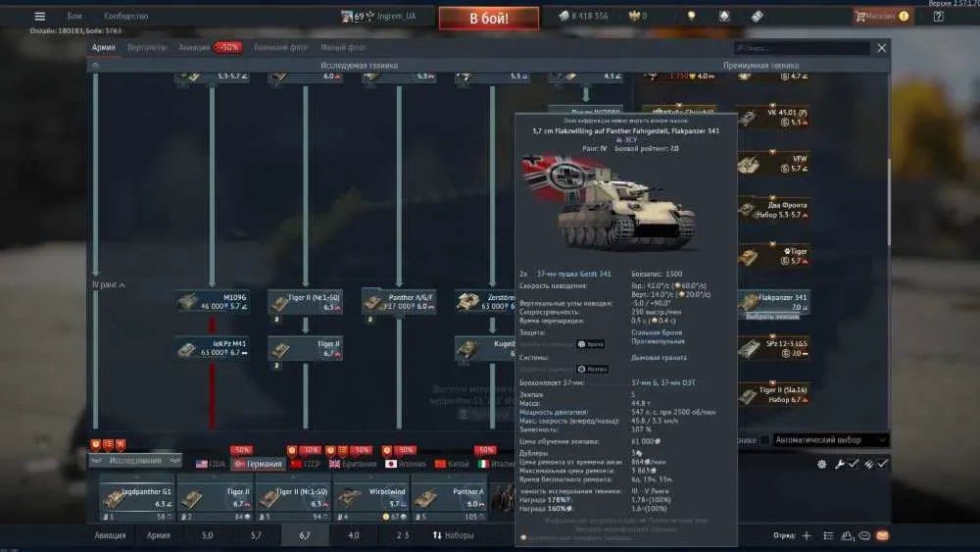Collapse the IV ранг section
Viewport: 980px width, 552px height.
pos(109,285)
